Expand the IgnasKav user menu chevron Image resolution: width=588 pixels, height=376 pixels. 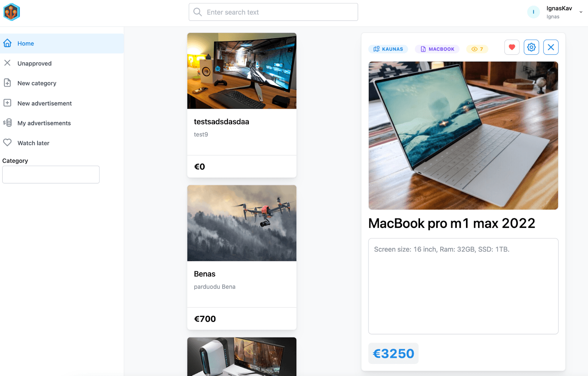pos(581,12)
